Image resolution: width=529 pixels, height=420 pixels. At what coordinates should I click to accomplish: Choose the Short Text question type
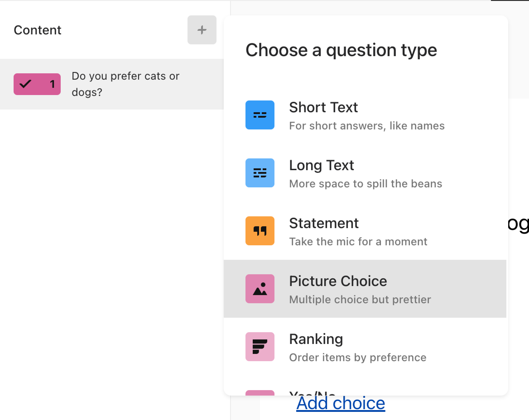pyautogui.click(x=365, y=115)
